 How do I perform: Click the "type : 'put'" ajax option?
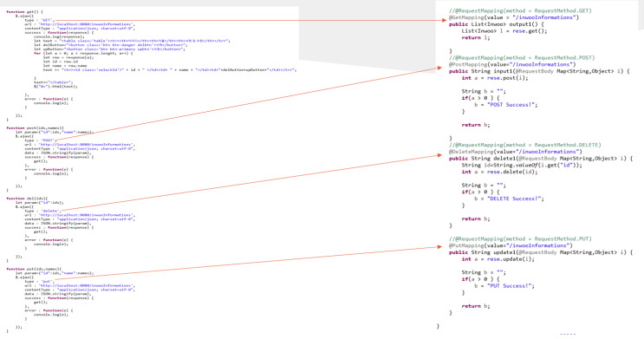(39, 282)
